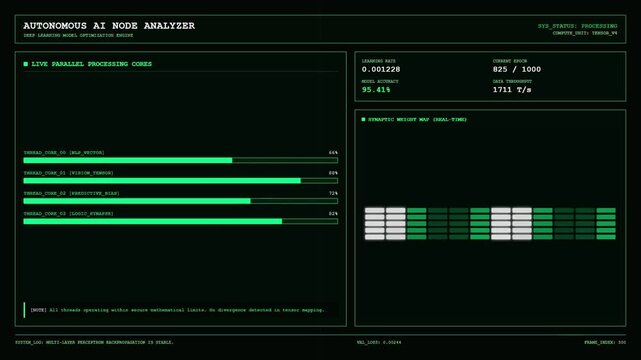The image size is (641, 360).
Task: Click the Data Throughput label
Action: click(512, 81)
